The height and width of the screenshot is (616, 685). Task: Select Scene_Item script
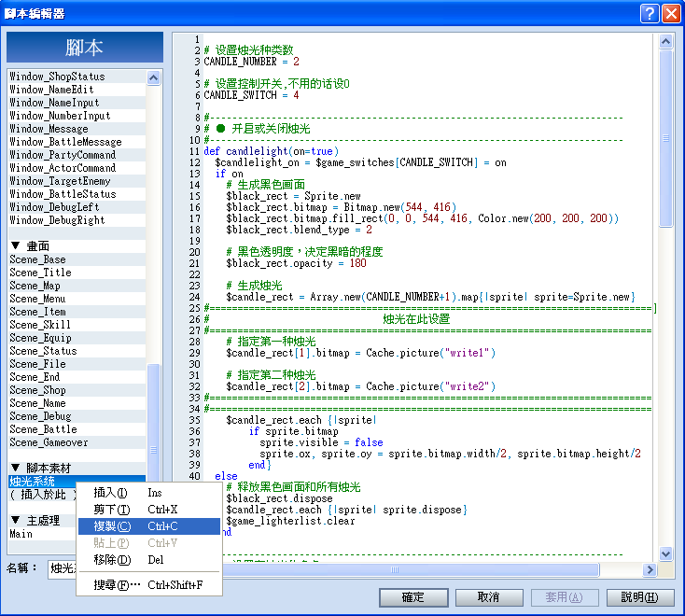[x=77, y=312]
